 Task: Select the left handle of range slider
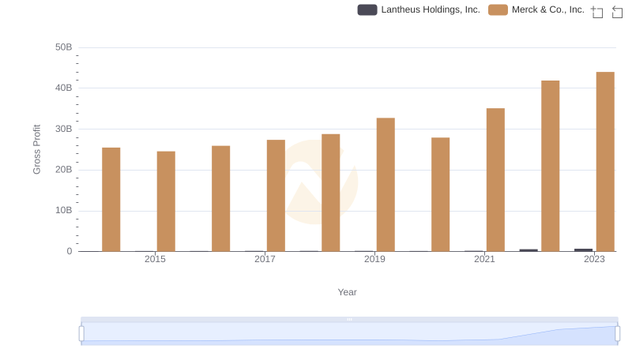(81, 334)
